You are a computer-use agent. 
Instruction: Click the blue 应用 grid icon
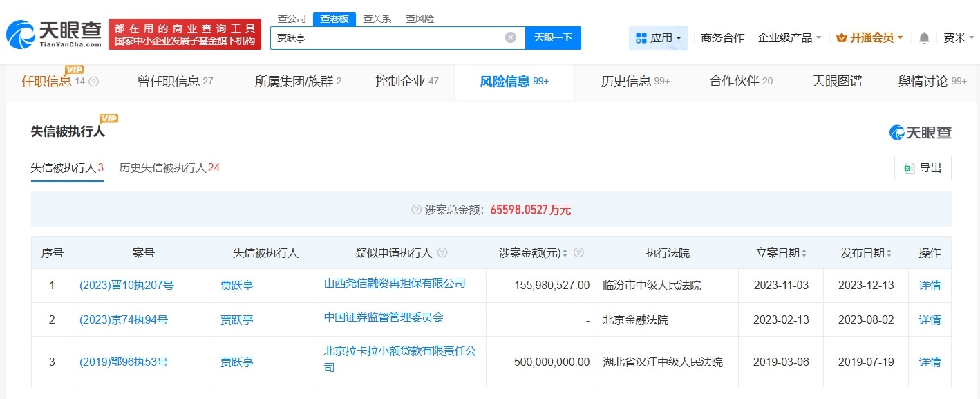point(643,37)
